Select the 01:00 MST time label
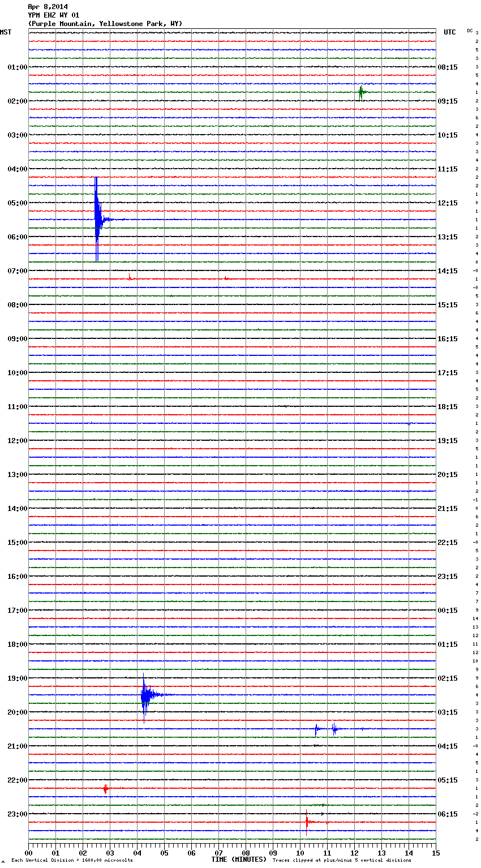Screen dimensions: 481x868 [x=17, y=67]
